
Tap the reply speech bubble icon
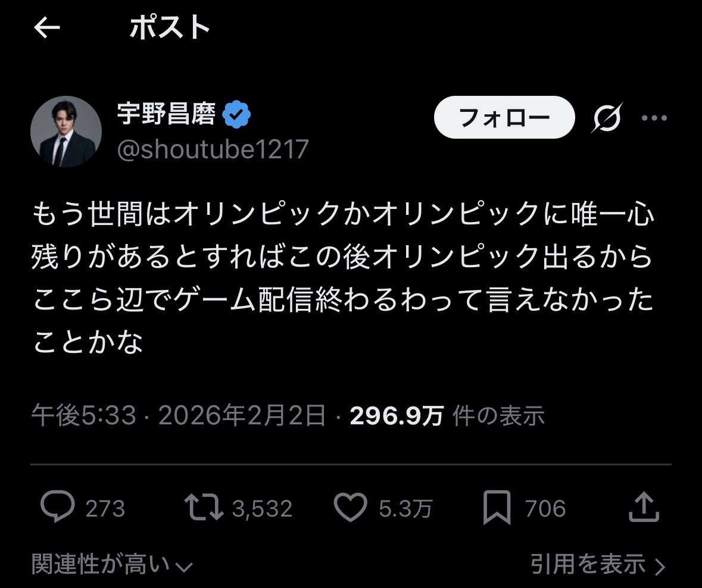click(58, 507)
